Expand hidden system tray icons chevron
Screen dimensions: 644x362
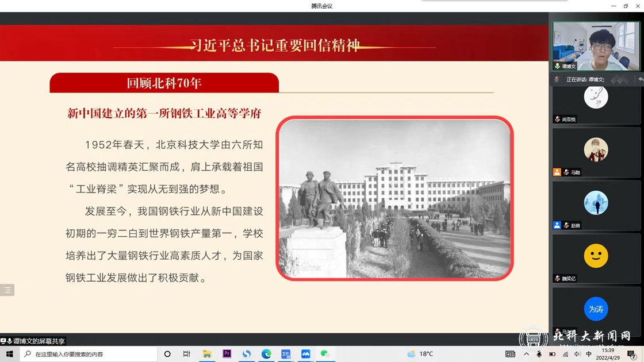pos(526,354)
